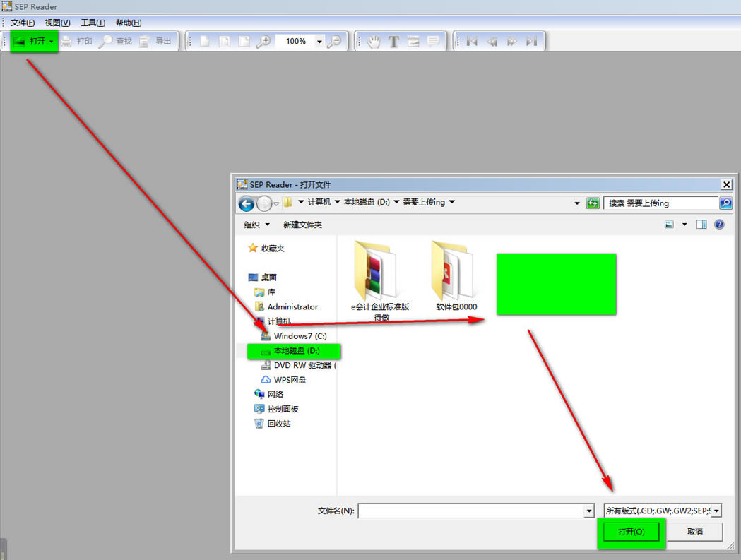Click 新建文件夹 button
The width and height of the screenshot is (741, 560).
point(302,225)
